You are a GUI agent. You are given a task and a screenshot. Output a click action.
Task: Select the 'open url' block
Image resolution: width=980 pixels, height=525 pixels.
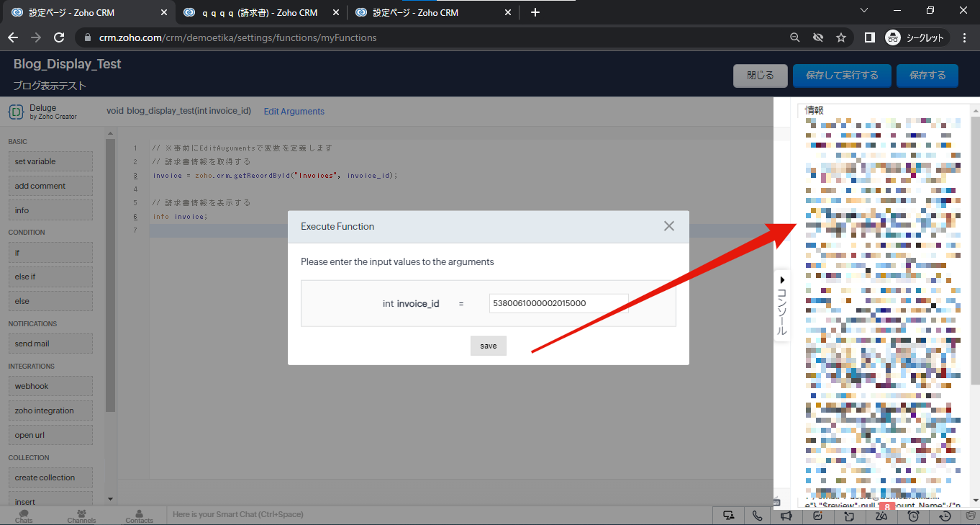pos(50,435)
